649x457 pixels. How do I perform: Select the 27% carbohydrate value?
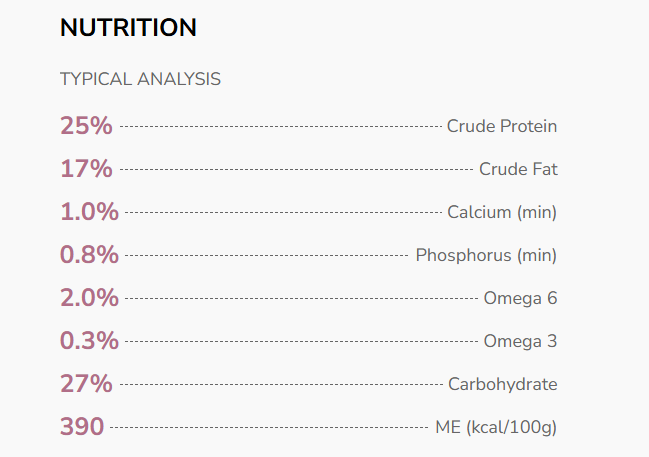86,384
